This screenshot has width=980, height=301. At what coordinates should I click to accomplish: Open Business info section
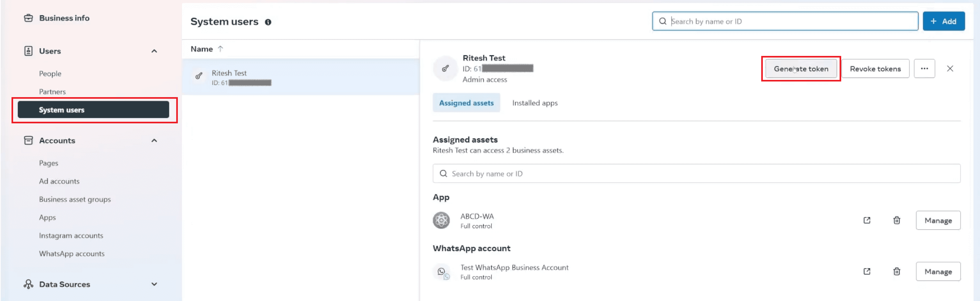click(x=64, y=18)
